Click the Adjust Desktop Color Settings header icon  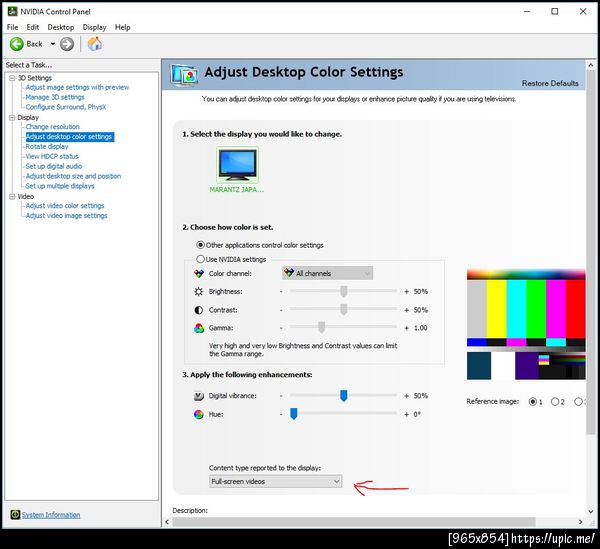pos(184,75)
